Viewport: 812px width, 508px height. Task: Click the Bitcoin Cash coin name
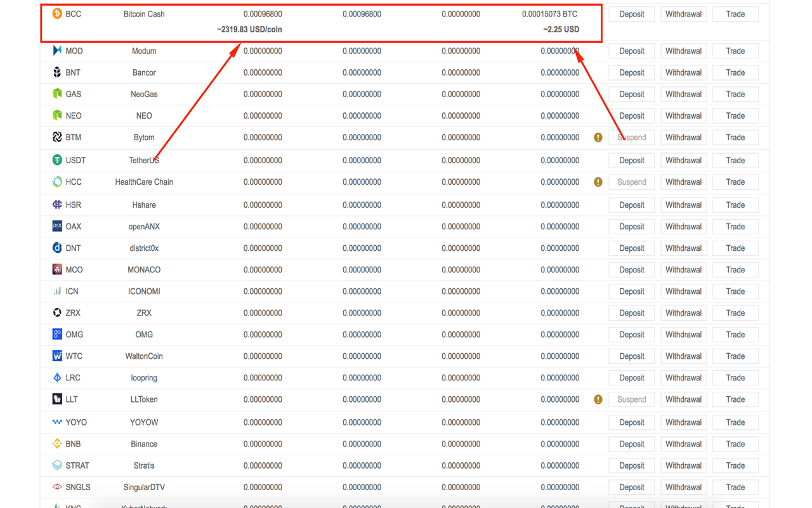144,14
